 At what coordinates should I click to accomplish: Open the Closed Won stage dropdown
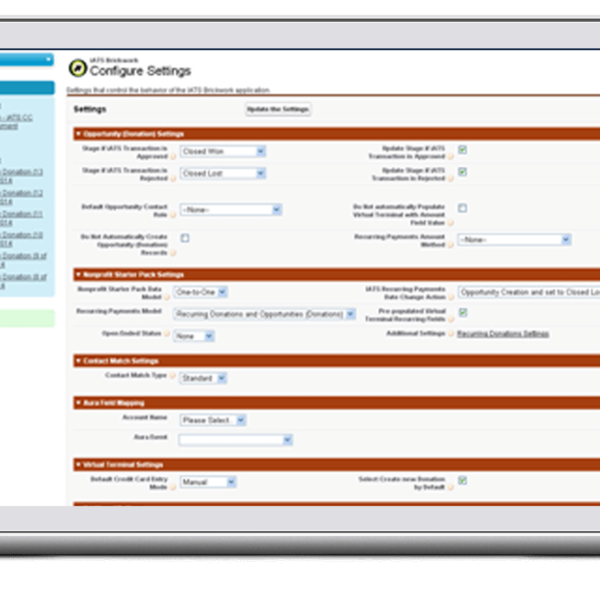pyautogui.click(x=222, y=151)
